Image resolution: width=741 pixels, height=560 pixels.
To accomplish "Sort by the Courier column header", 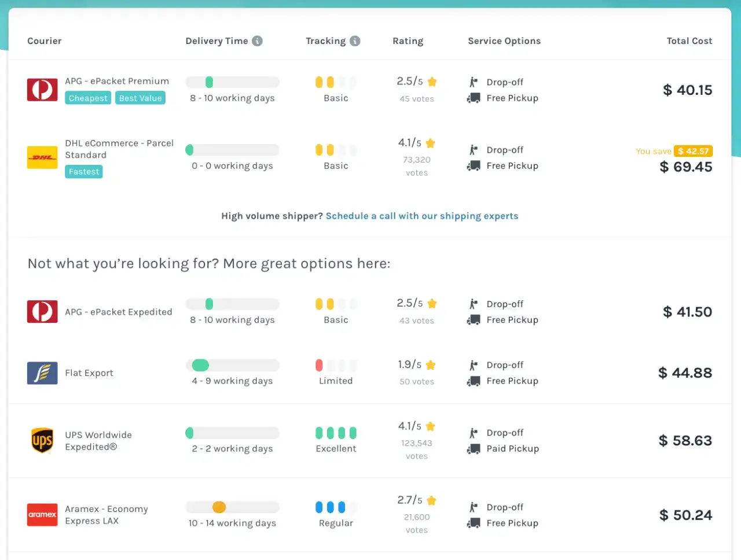I will (45, 41).
